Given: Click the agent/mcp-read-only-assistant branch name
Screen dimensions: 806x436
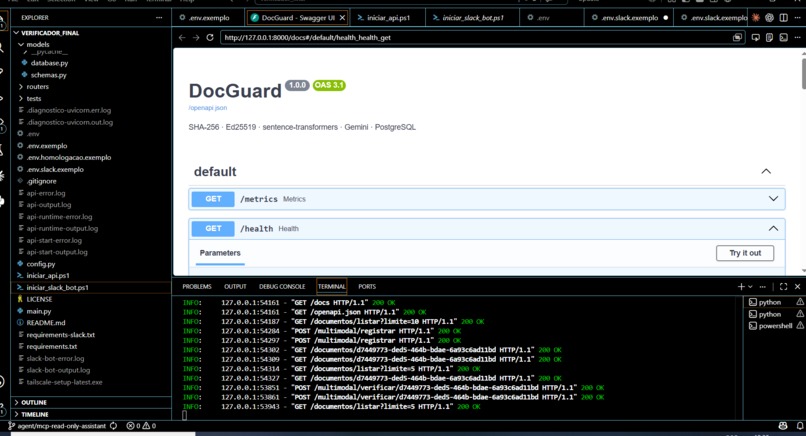Looking at the screenshot, I should (62, 426).
